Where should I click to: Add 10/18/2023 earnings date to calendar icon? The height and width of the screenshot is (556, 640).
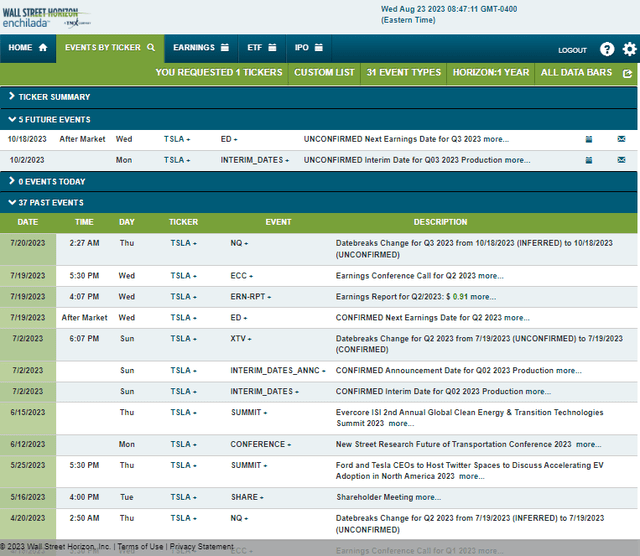[589, 139]
